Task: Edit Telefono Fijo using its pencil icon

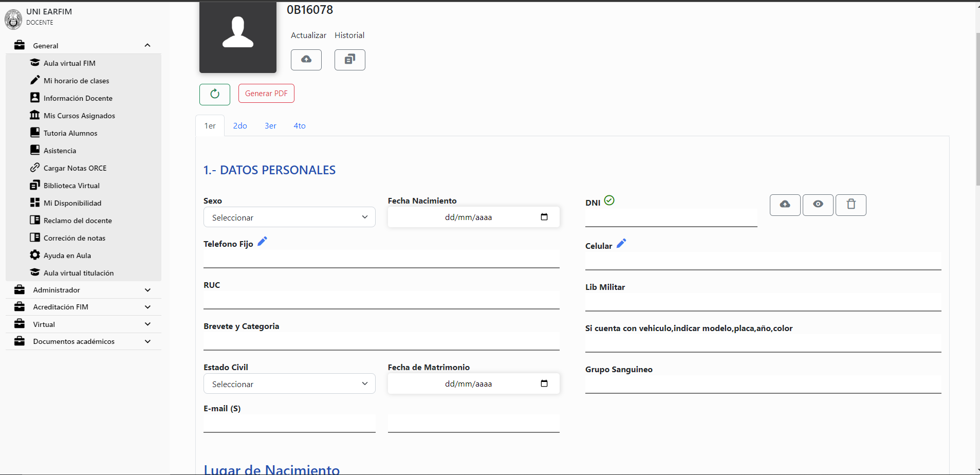Action: pos(263,241)
